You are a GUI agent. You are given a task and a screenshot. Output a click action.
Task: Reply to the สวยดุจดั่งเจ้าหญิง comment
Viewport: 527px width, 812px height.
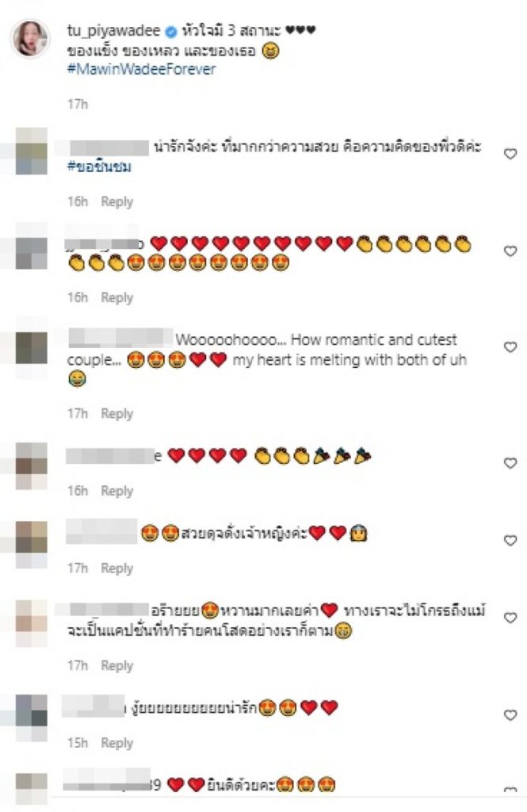click(117, 568)
